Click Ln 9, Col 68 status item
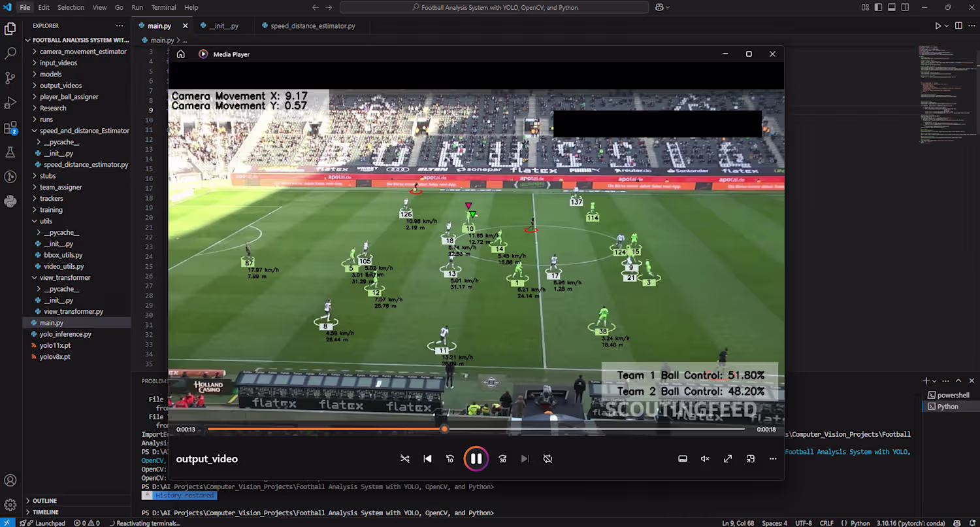 point(738,523)
